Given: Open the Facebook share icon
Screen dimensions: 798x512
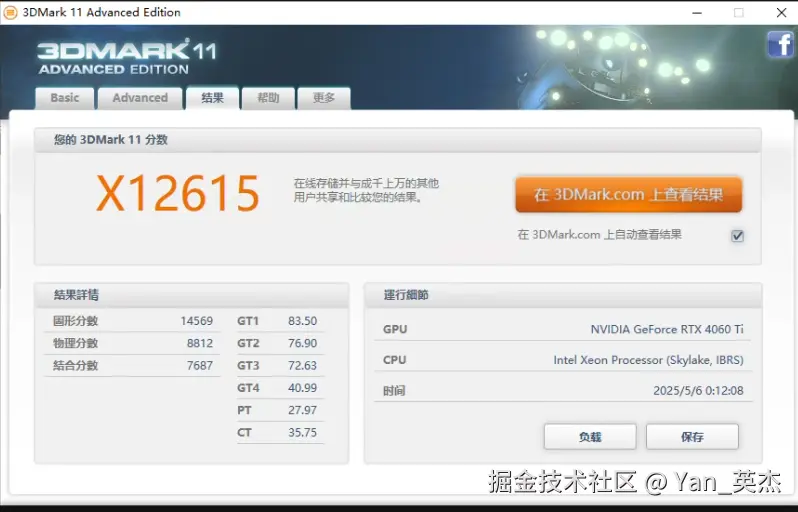Looking at the screenshot, I should pos(780,44).
